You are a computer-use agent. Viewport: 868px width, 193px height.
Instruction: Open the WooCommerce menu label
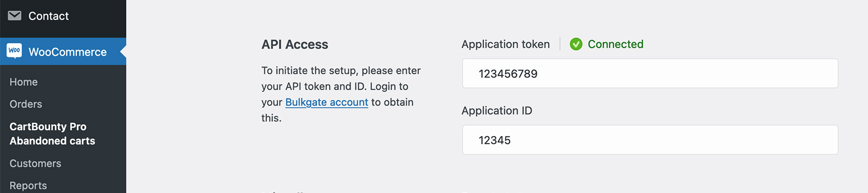(x=67, y=52)
